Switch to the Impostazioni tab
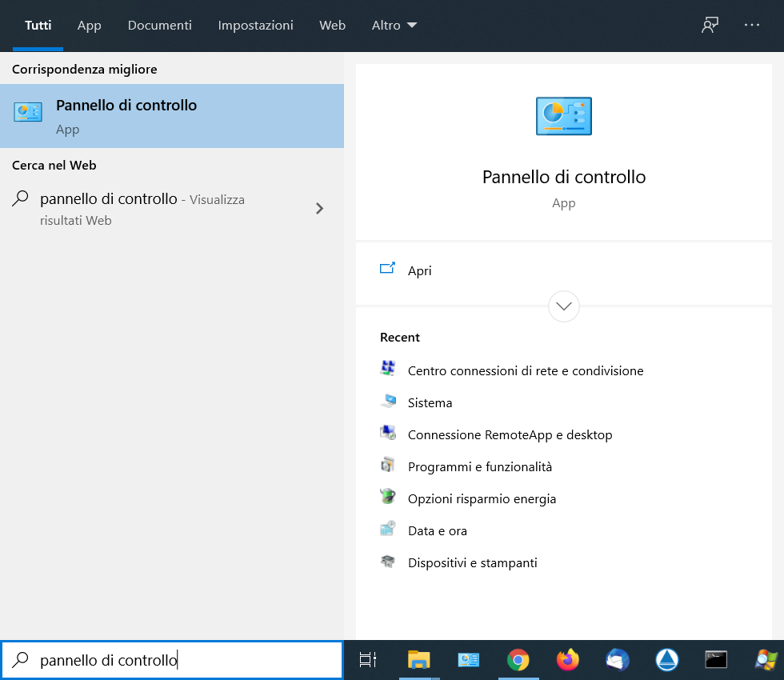784x680 pixels. click(x=255, y=25)
